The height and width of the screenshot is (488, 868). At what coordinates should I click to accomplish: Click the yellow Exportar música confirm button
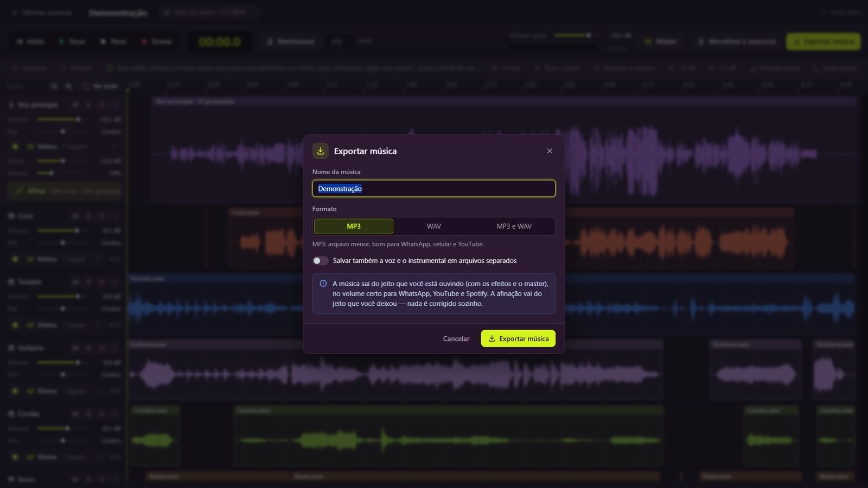coord(518,339)
